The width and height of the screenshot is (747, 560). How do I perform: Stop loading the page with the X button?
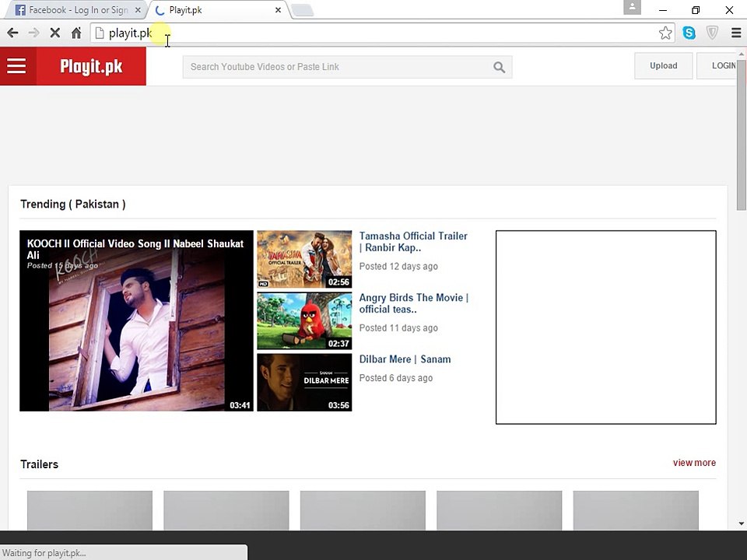coord(54,33)
